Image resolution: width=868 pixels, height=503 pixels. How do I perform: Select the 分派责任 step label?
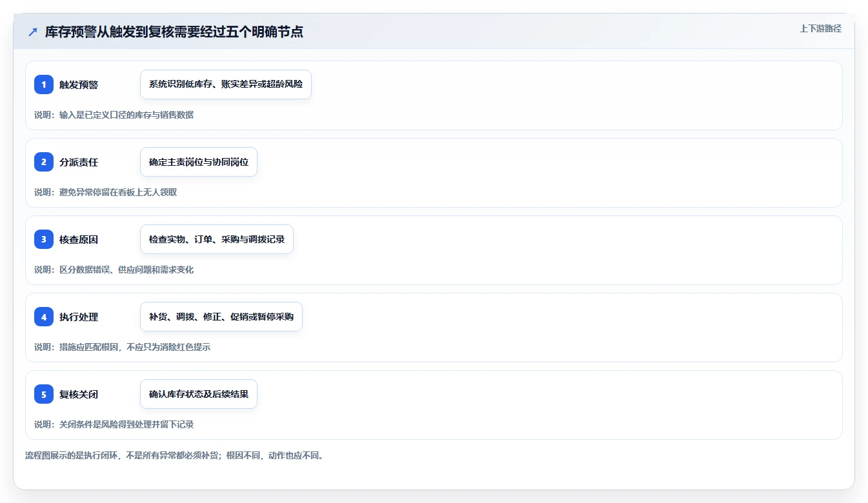pos(79,162)
